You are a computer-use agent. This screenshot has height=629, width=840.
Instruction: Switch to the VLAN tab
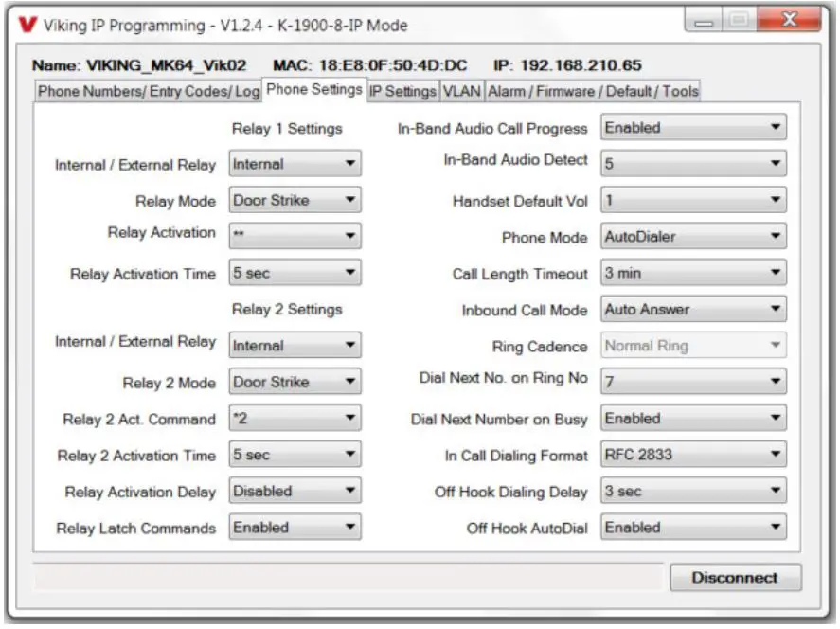(x=463, y=90)
